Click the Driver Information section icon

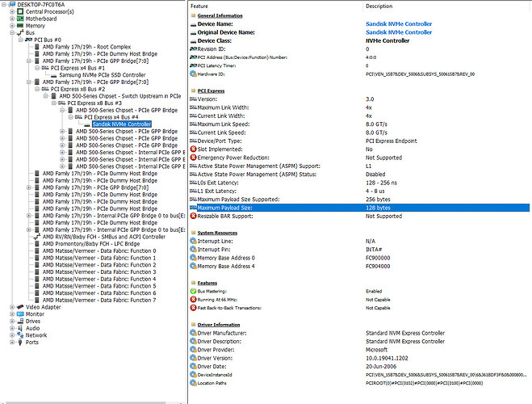click(x=193, y=325)
